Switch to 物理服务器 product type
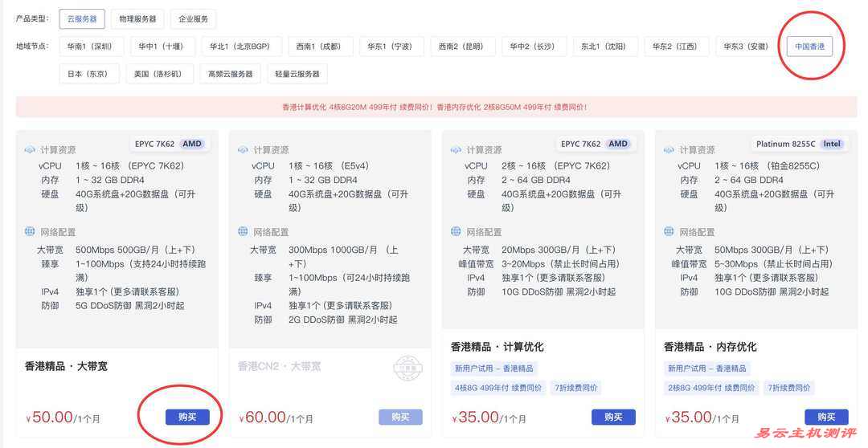Image resolution: width=868 pixels, height=448 pixels. (138, 18)
